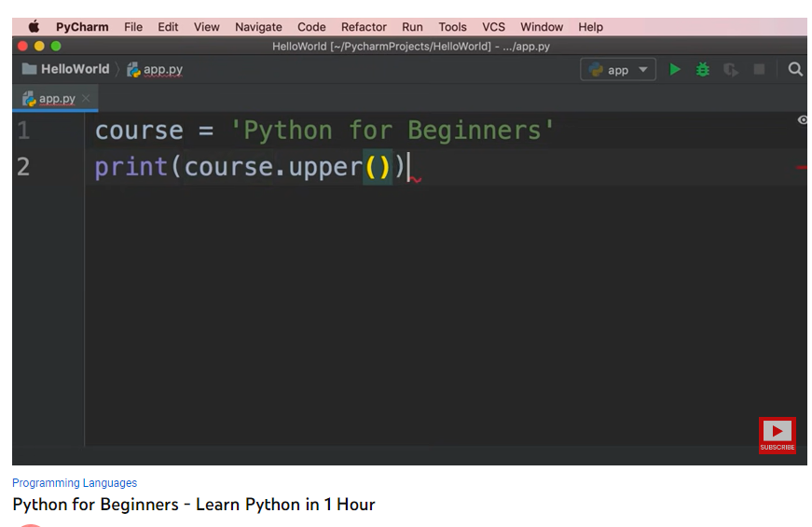812x527 pixels.
Task: Open the Help menu
Action: click(590, 27)
